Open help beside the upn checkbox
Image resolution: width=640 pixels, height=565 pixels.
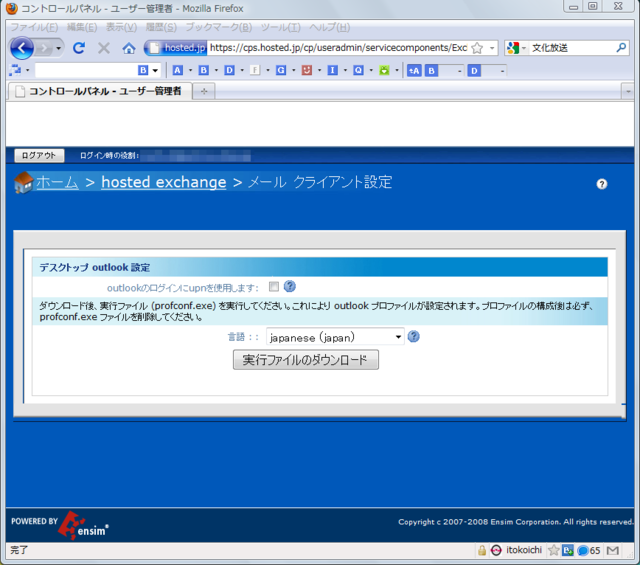[290, 286]
